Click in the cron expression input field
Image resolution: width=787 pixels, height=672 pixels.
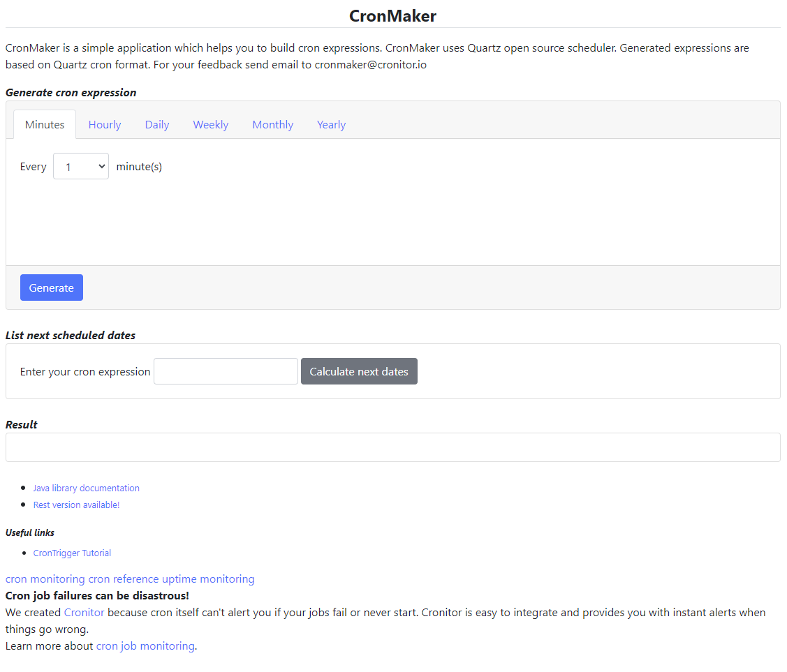pos(225,371)
